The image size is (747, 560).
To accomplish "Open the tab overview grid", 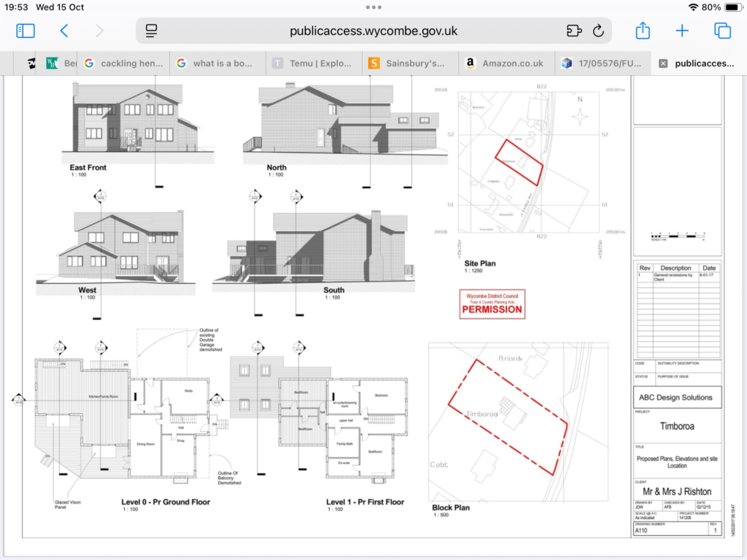I will pos(722,31).
